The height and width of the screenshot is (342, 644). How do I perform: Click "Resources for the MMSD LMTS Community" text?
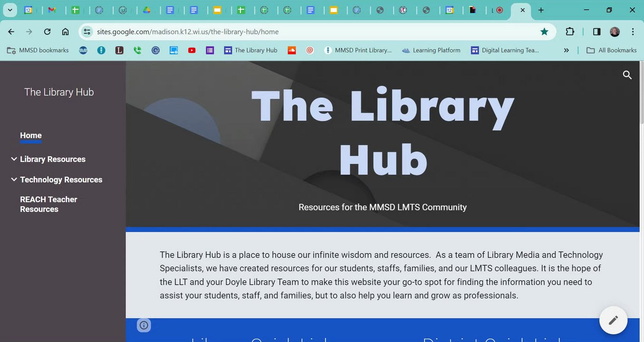383,207
